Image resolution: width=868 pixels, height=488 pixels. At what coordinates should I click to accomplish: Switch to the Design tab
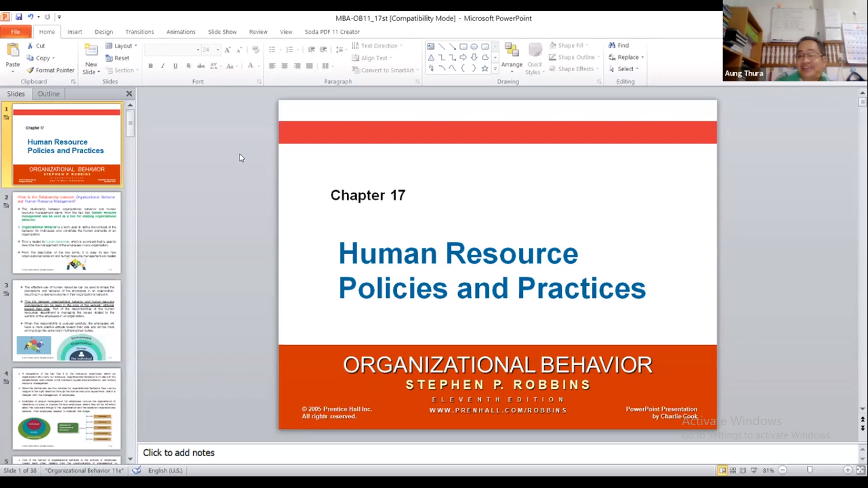coord(104,32)
